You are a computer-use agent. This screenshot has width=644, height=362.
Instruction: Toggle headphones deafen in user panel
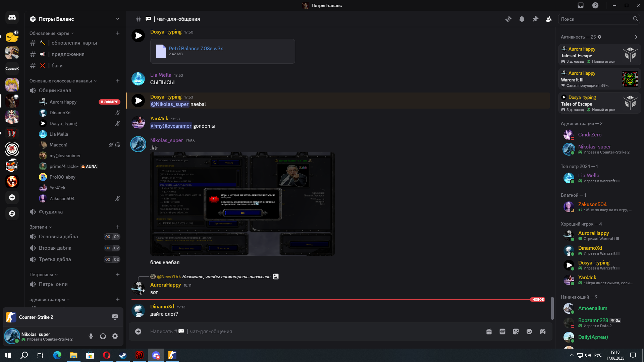point(103,336)
